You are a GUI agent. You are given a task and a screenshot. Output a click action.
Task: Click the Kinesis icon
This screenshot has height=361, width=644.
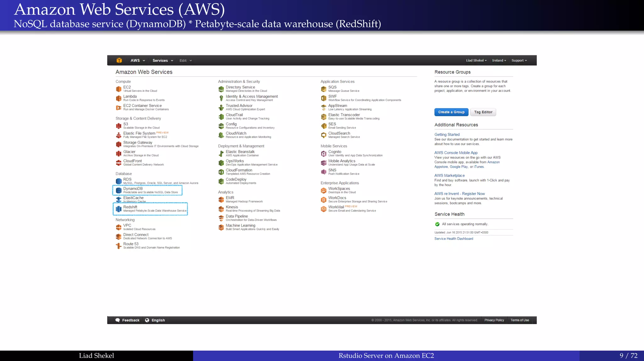pos(221,209)
